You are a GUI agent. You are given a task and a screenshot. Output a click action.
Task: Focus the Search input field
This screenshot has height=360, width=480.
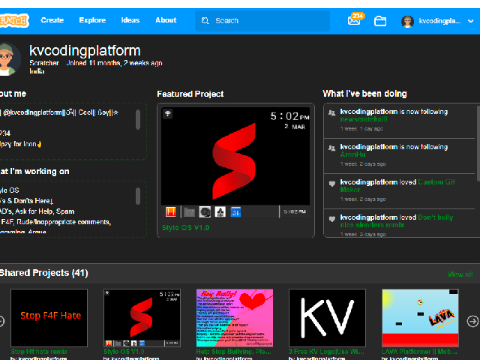(262, 21)
